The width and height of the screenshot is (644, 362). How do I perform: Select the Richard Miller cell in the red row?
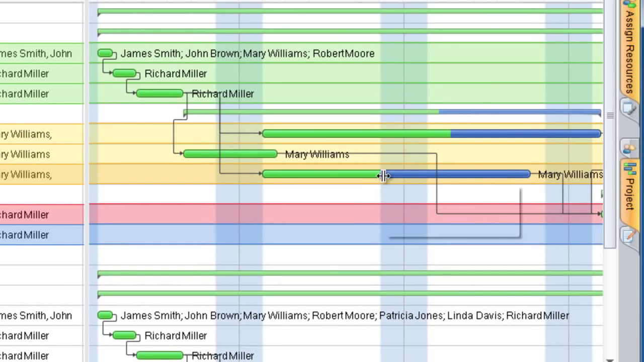pos(42,214)
